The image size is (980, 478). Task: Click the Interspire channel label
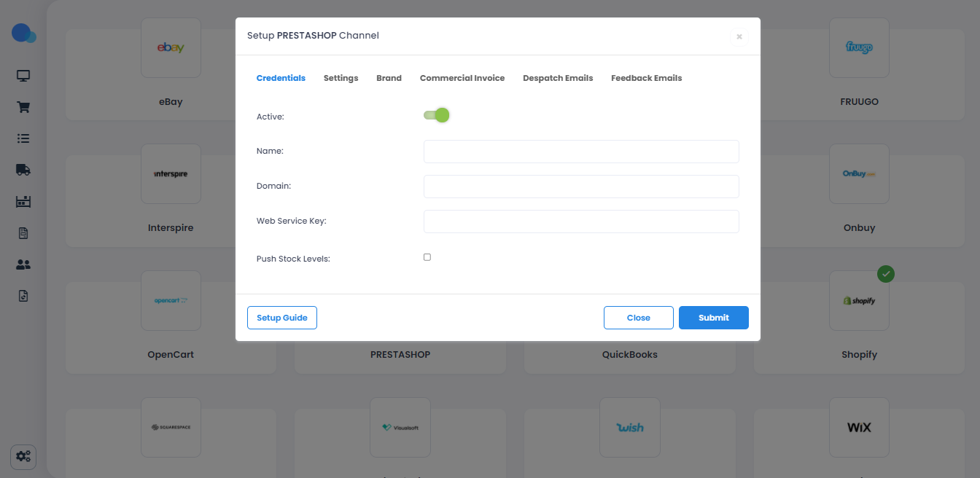171,228
